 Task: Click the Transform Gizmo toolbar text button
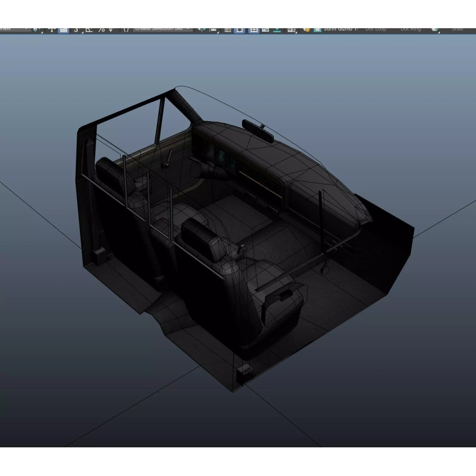pyautogui.click(x=341, y=29)
